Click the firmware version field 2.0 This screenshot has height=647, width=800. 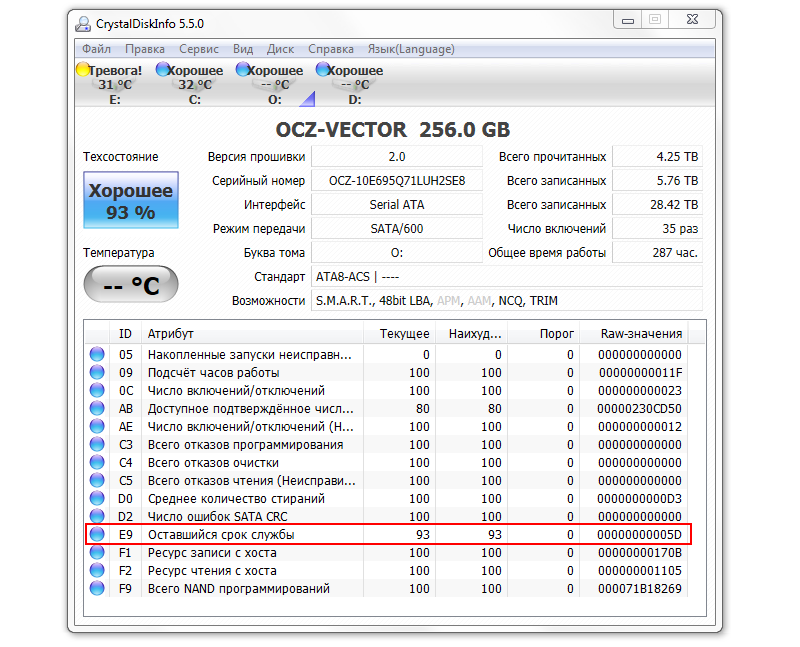pos(397,157)
